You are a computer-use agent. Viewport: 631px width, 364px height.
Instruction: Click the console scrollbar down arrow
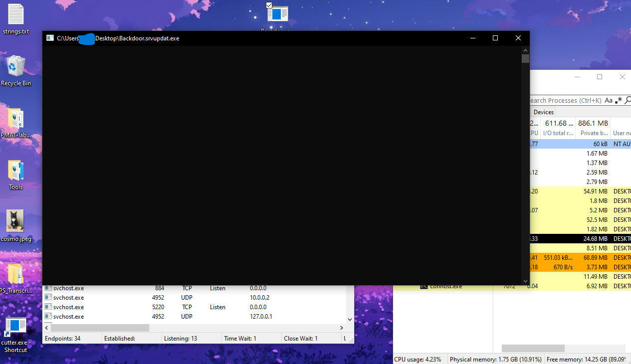(525, 281)
